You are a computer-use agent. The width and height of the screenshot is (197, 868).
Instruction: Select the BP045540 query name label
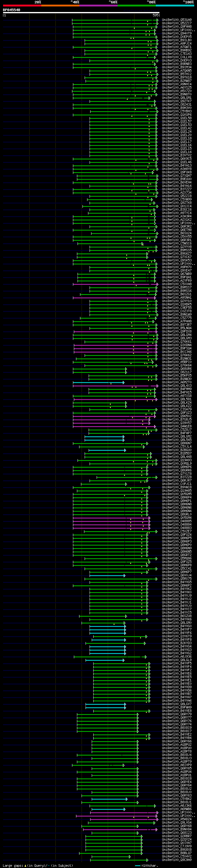tap(11, 10)
